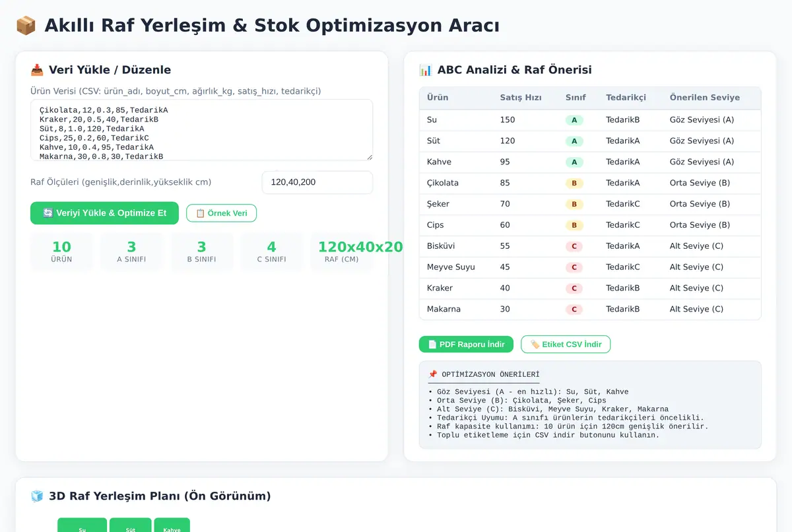Focus the Ürün Verisi CSV textarea
This screenshot has height=532, width=792.
201,130
